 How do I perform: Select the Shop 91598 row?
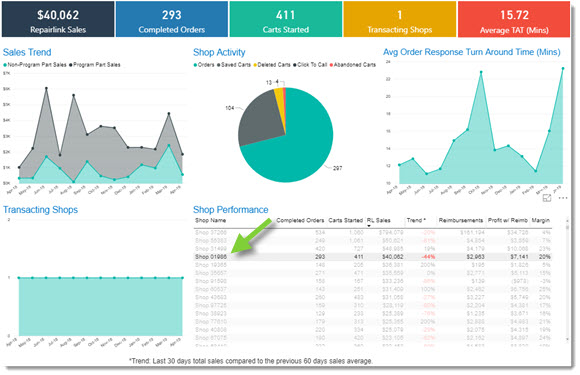point(373,281)
